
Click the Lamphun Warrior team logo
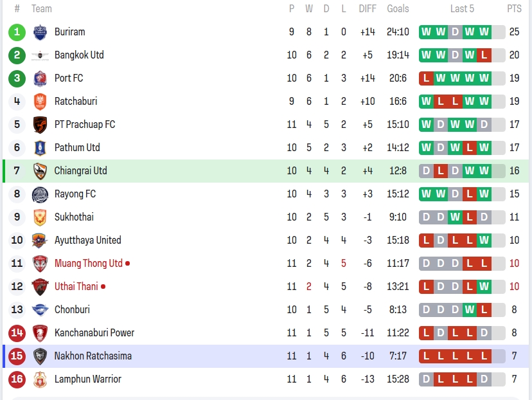[x=40, y=379]
